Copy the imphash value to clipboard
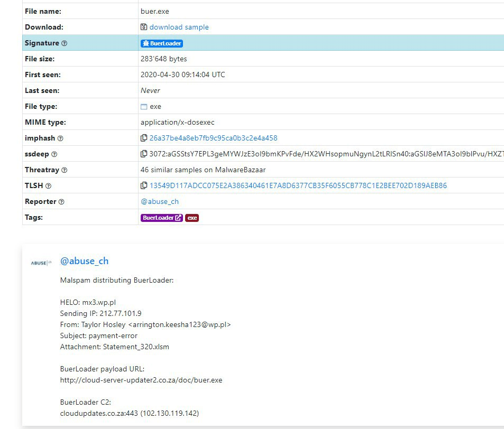The height and width of the screenshot is (429, 504). click(144, 138)
